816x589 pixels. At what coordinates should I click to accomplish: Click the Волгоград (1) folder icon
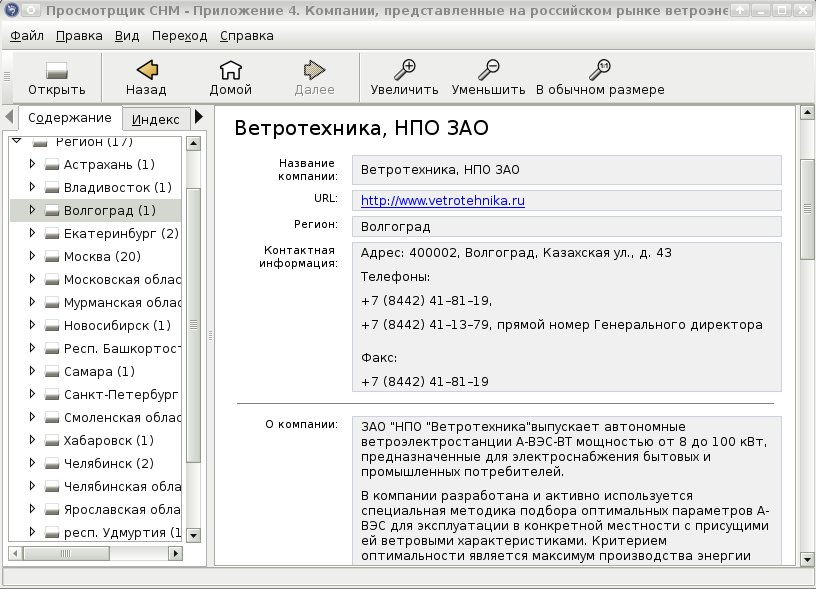[x=52, y=211]
